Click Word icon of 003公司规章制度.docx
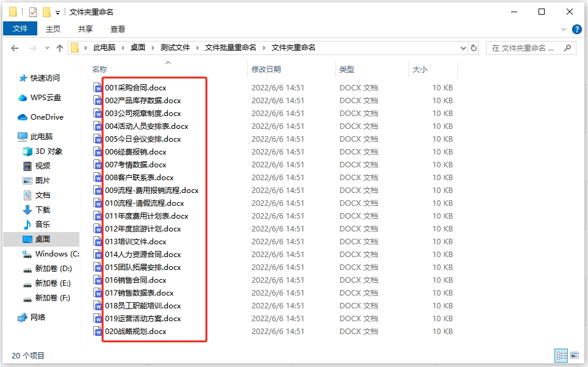Viewport: 588px width, 367px height. tap(98, 113)
